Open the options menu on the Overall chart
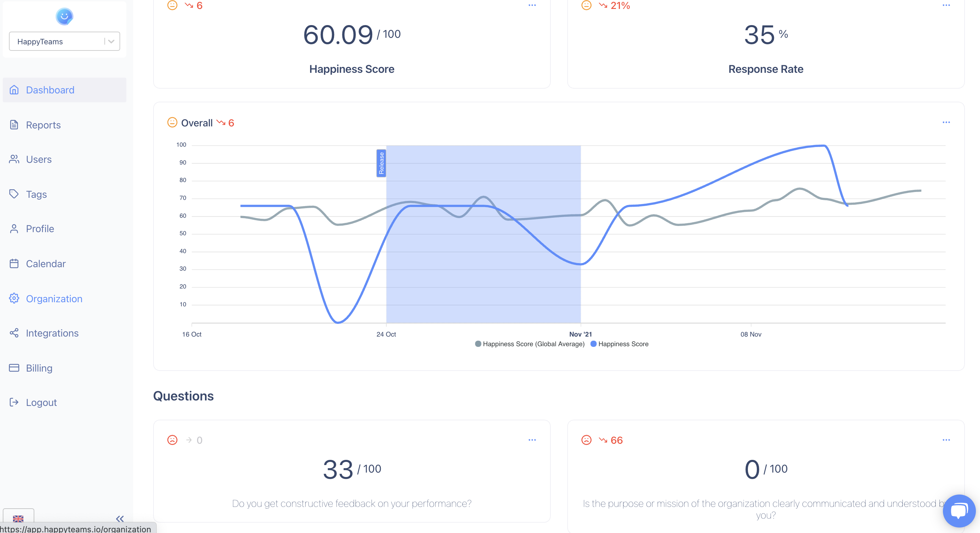980x533 pixels. coord(946,122)
